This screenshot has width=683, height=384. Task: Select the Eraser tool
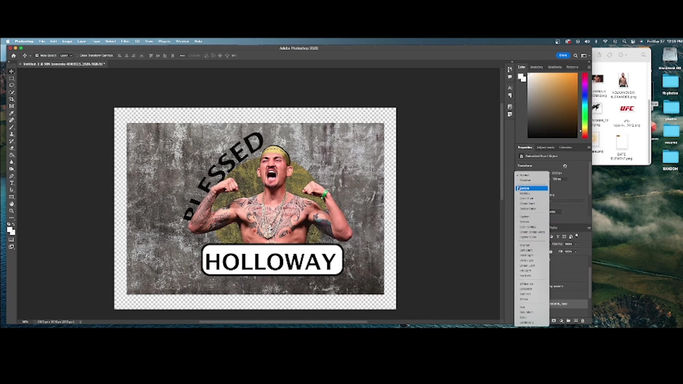coord(11,147)
